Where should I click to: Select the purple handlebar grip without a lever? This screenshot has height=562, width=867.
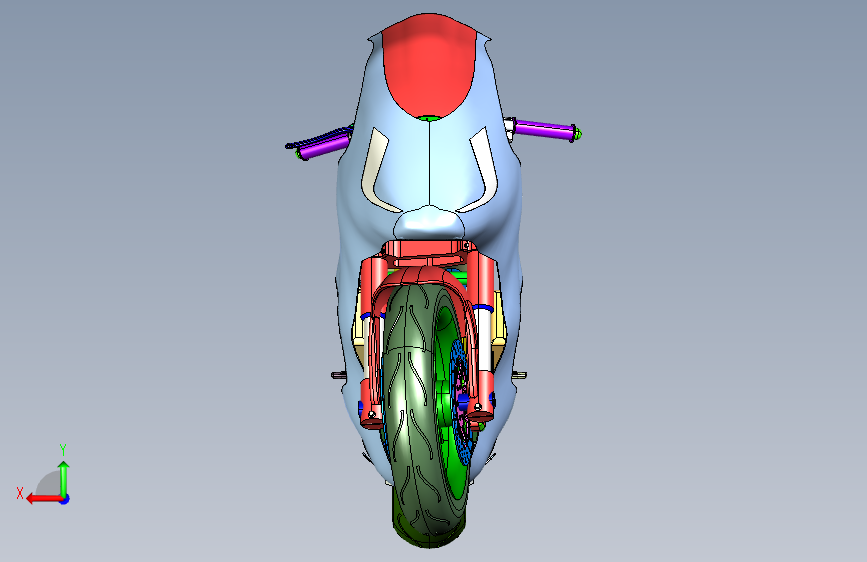tap(545, 129)
